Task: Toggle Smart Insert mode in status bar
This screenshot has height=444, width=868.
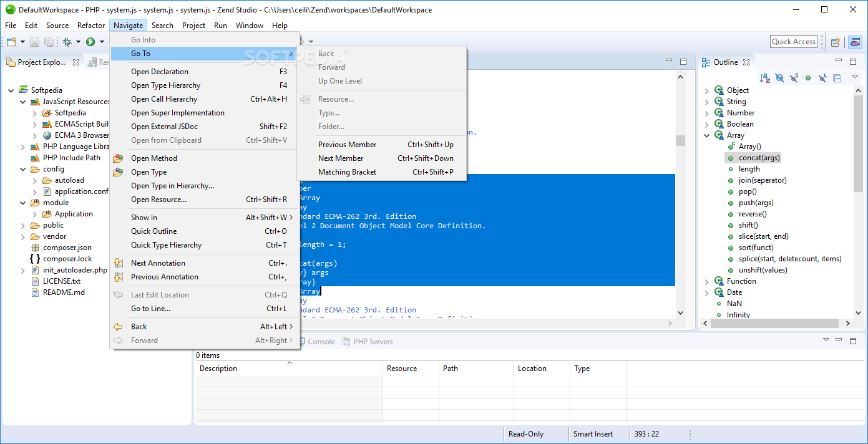Action: click(593, 434)
